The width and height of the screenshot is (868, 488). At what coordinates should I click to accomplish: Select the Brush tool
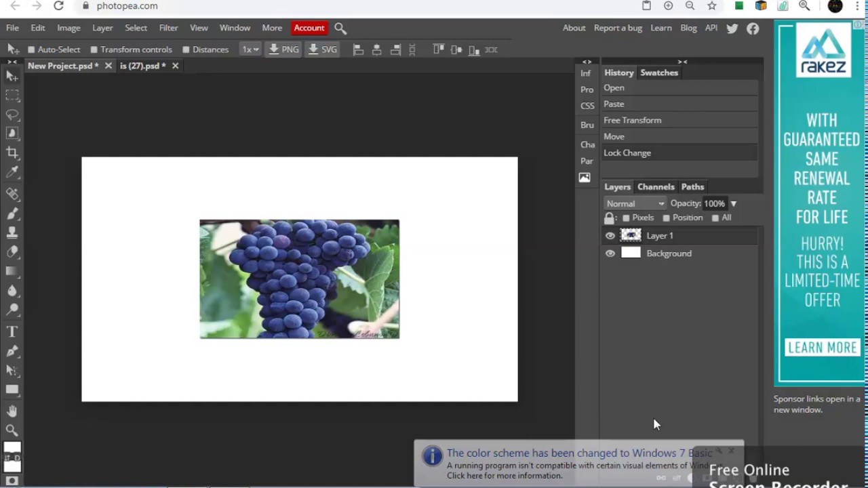(12, 213)
